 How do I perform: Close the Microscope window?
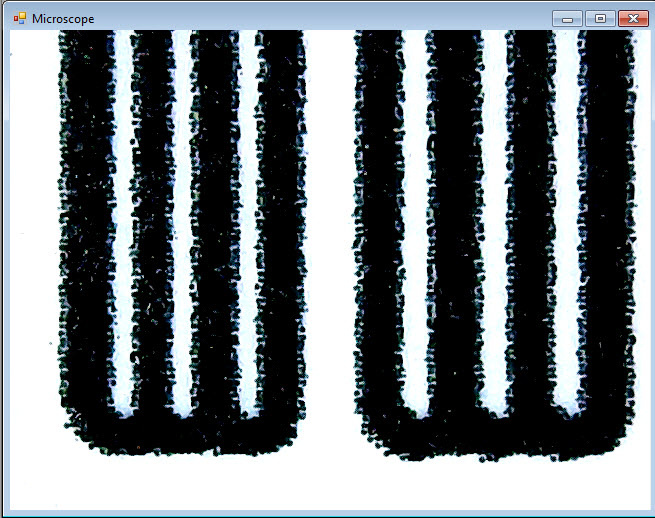(x=633, y=19)
